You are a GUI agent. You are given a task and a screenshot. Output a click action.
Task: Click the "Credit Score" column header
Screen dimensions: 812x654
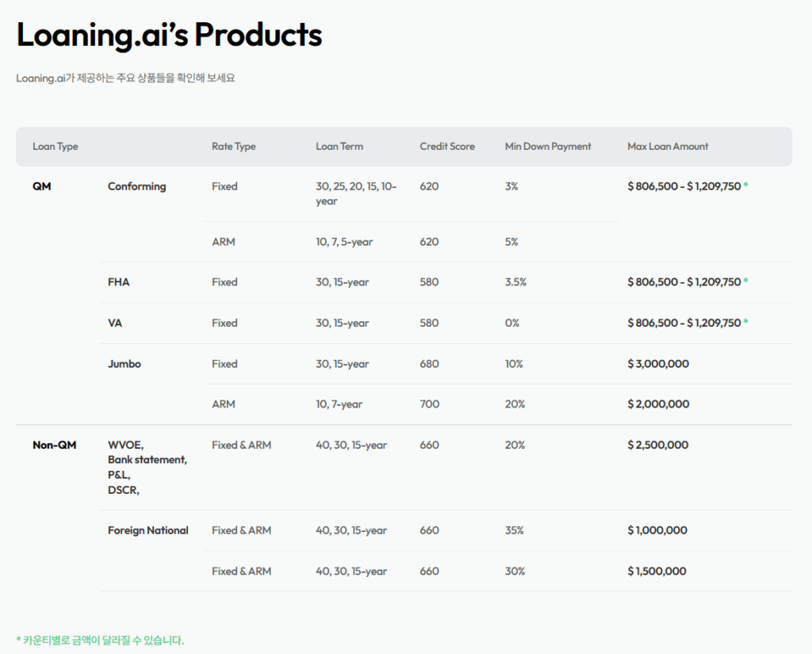coord(447,147)
